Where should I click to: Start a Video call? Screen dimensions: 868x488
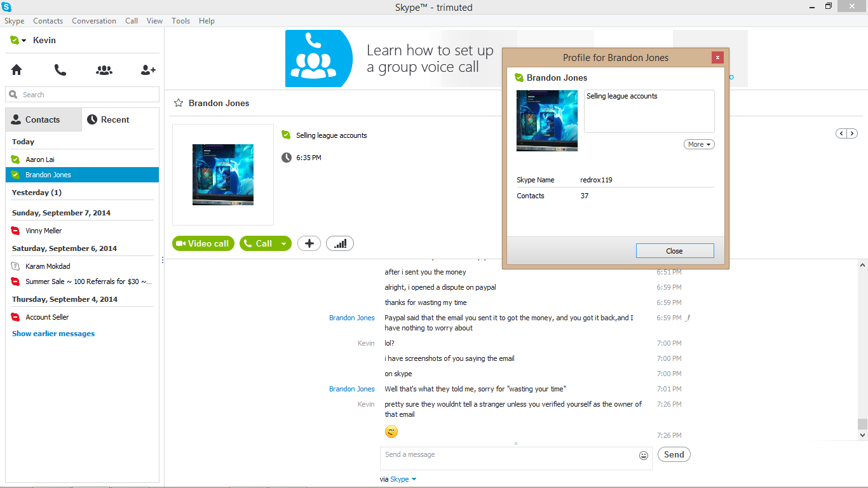[x=203, y=243]
